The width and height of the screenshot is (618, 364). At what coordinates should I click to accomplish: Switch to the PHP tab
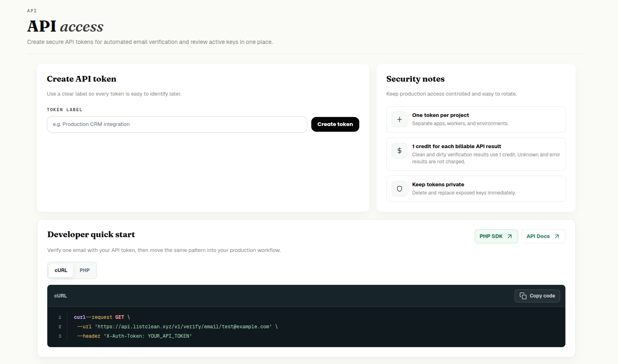[85, 270]
